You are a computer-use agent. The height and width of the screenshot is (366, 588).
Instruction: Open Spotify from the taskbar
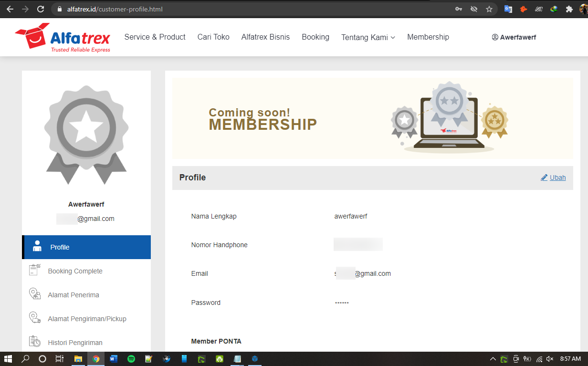tap(131, 359)
